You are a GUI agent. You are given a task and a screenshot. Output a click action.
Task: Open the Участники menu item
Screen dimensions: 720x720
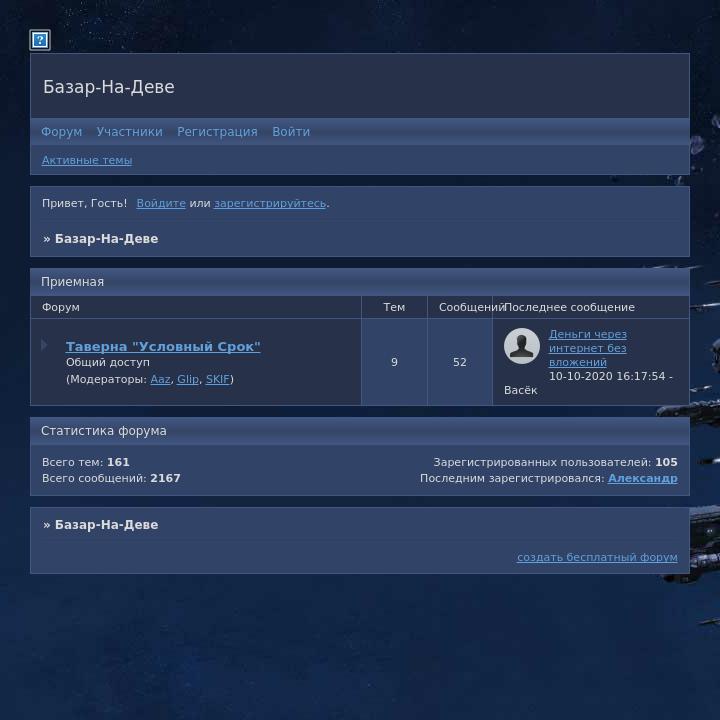point(129,132)
